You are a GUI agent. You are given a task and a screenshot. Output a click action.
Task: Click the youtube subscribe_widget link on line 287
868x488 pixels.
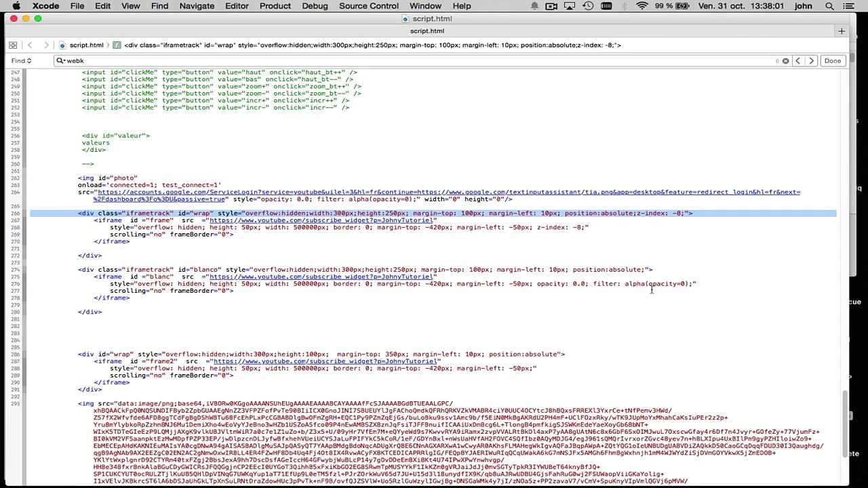pyautogui.click(x=325, y=361)
